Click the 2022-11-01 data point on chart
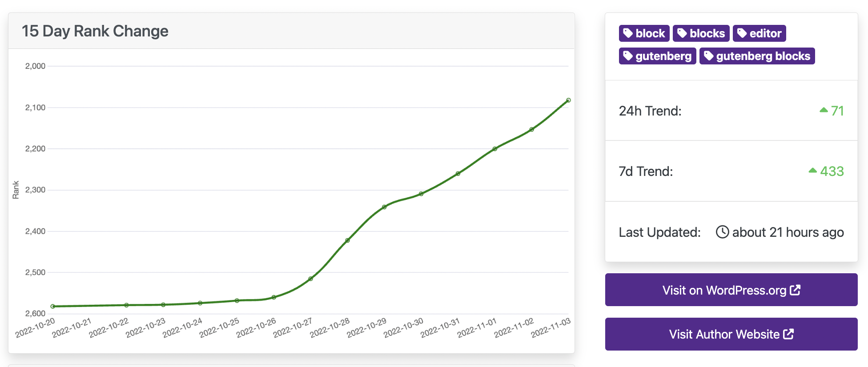868x367 pixels. tap(495, 149)
